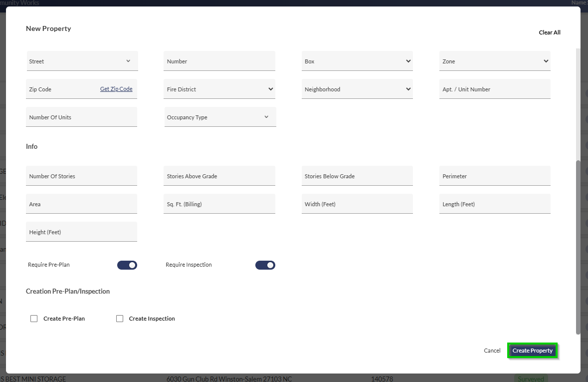Viewport: 588px width, 382px height.
Task: Enable the Create Inspection checkbox
Action: 120,319
